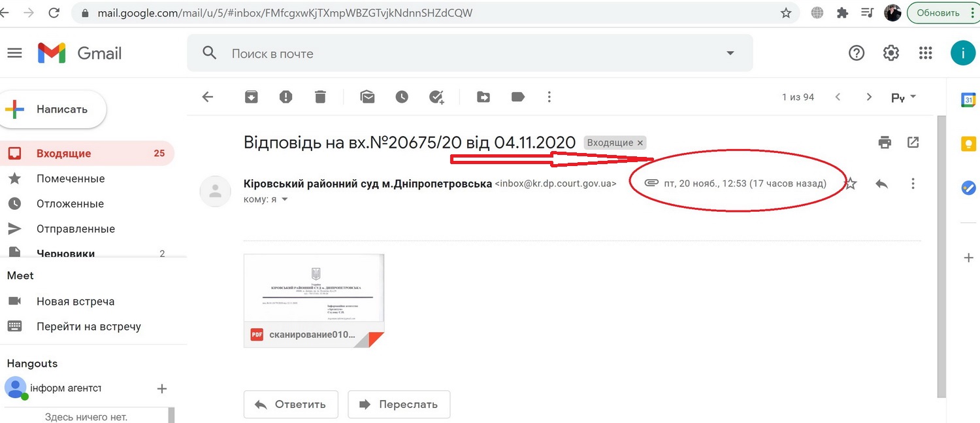Click the Переслать button
The width and height of the screenshot is (980, 423).
(x=399, y=404)
